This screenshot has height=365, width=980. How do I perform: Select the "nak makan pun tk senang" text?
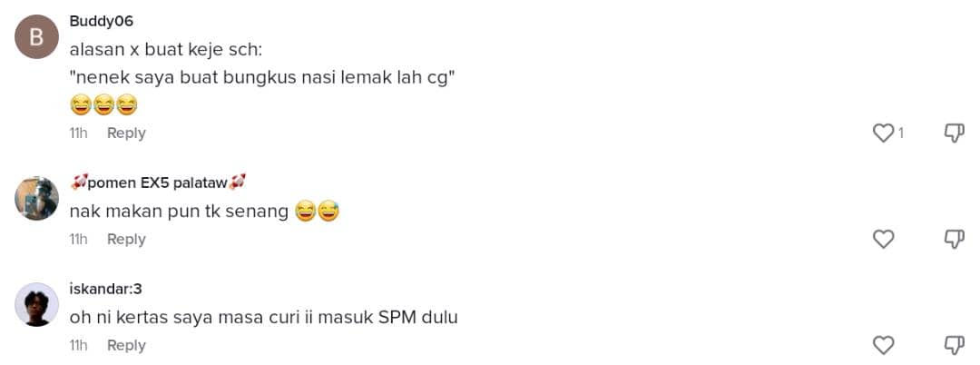pos(179,212)
